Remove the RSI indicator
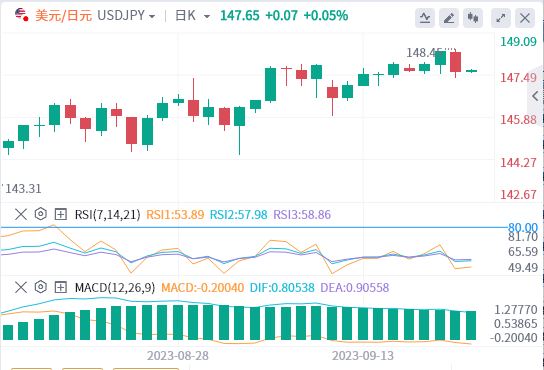The height and width of the screenshot is (370, 544). coord(21,214)
